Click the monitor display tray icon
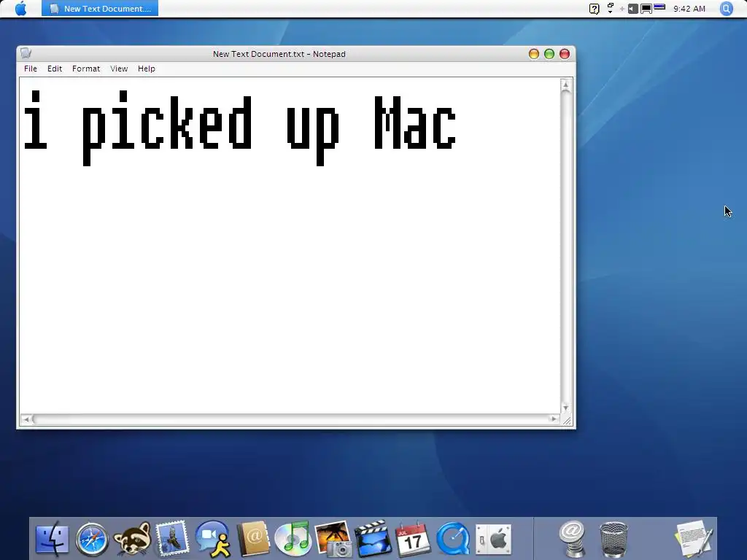747x560 pixels. pyautogui.click(x=646, y=9)
